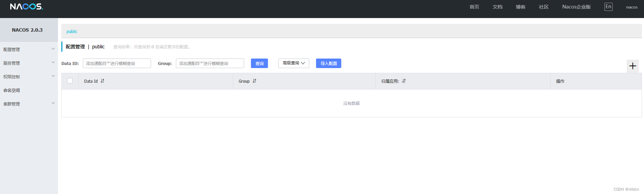Image resolution: width=644 pixels, height=194 pixels.
Task: Open the 文档 link in top navigation
Action: (x=497, y=7)
